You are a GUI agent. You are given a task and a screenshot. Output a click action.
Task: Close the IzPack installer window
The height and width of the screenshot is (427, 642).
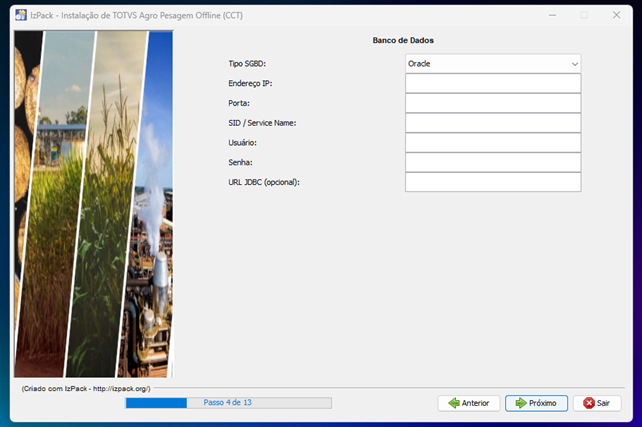click(616, 15)
